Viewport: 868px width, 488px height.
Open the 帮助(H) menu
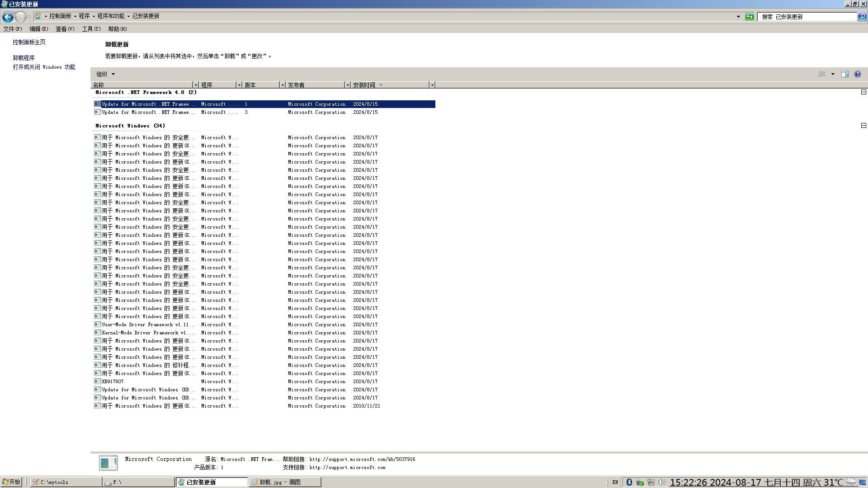click(118, 29)
